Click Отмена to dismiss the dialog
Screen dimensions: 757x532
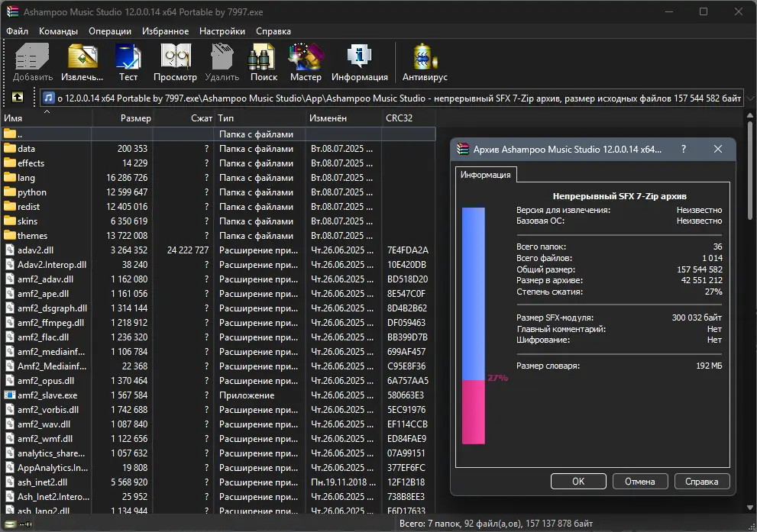(x=640, y=481)
